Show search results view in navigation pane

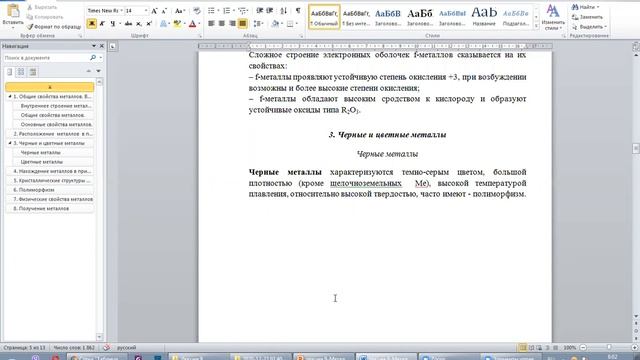33,72
